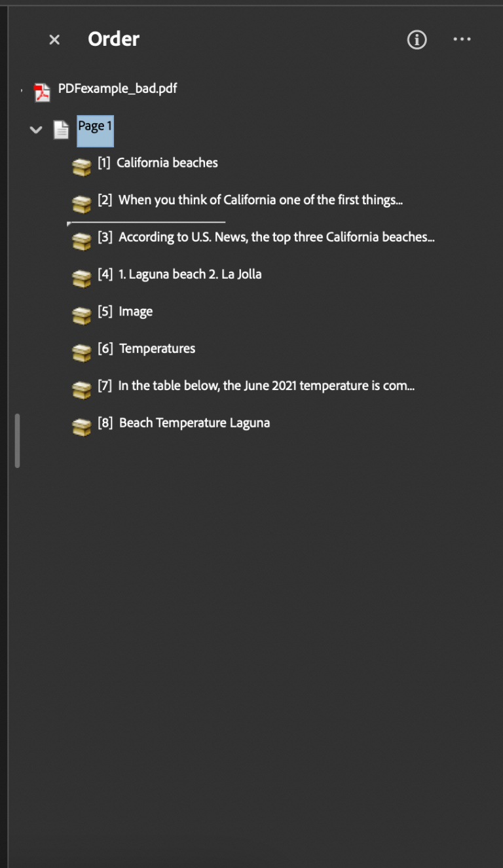
Task: Select the box icon for [6] Temperatures
Action: coord(81,352)
